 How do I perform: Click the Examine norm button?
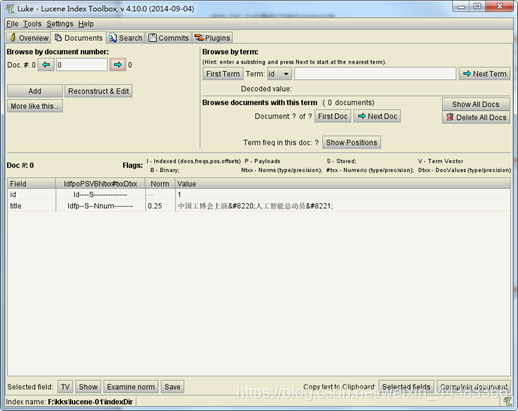coord(131,387)
